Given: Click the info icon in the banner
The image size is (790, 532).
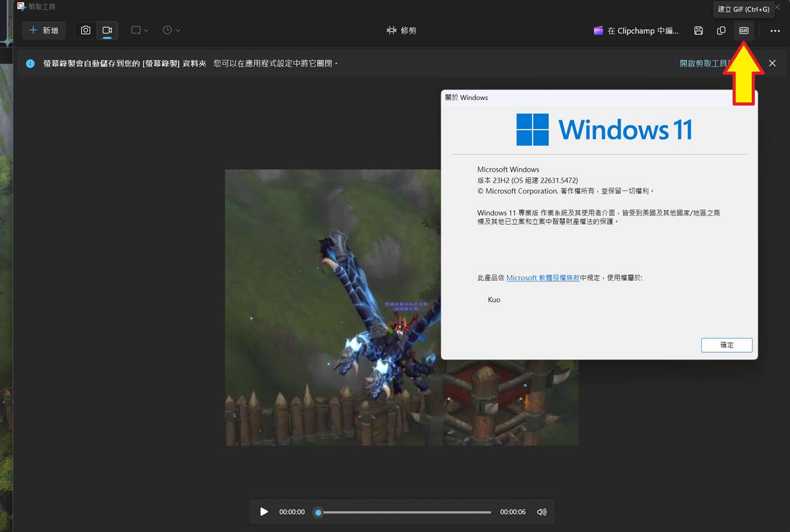Looking at the screenshot, I should pos(30,64).
